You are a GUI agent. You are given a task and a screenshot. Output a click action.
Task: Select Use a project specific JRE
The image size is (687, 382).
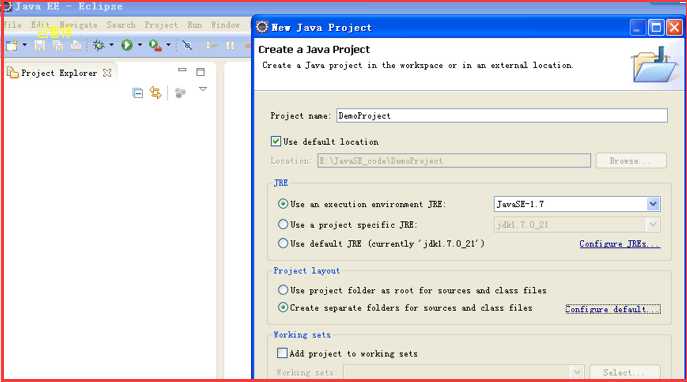click(283, 224)
